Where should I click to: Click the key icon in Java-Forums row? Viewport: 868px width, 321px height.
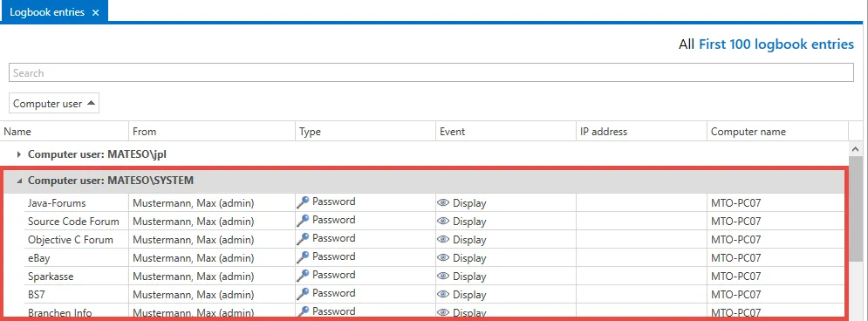[303, 202]
